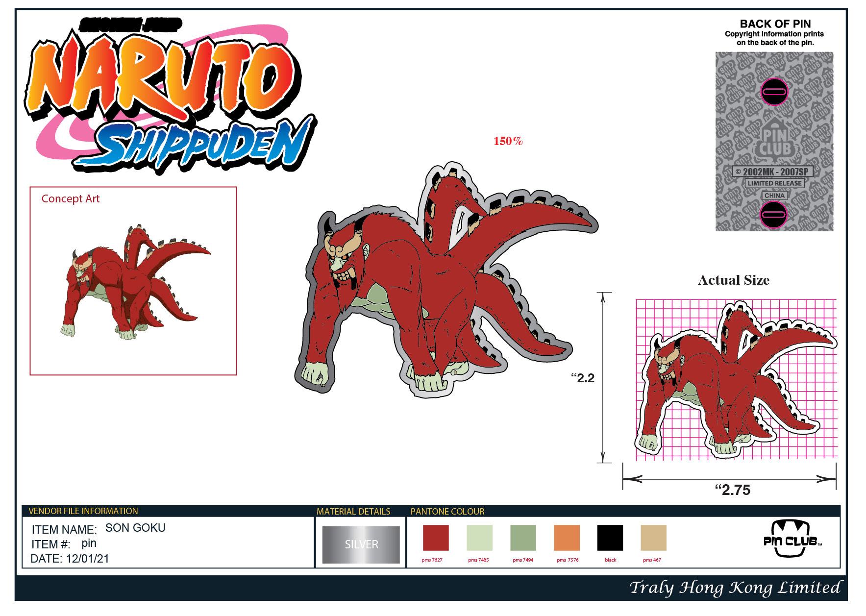Click the lower pin post on back view

pos(774,214)
